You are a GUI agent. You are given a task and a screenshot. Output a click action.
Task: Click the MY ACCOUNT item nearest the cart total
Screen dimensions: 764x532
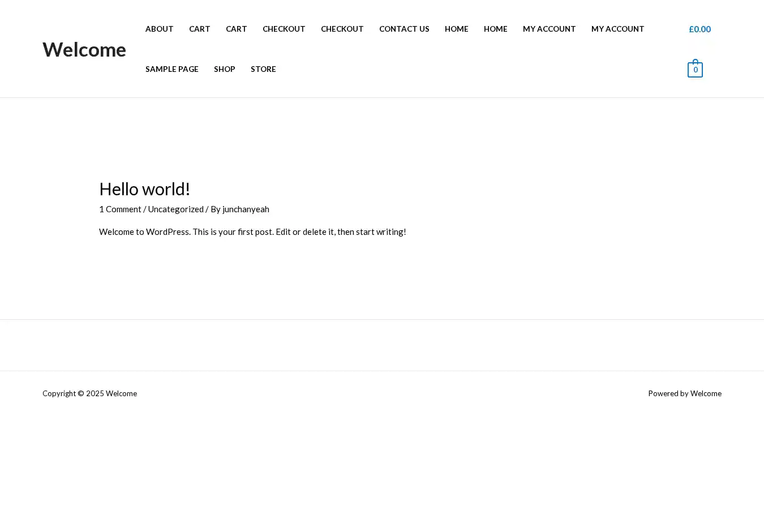click(617, 29)
